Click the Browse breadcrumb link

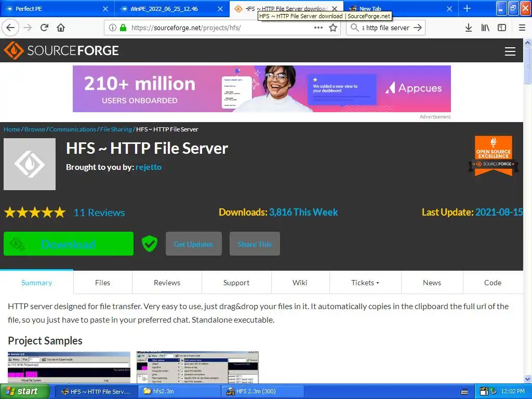tap(35, 129)
